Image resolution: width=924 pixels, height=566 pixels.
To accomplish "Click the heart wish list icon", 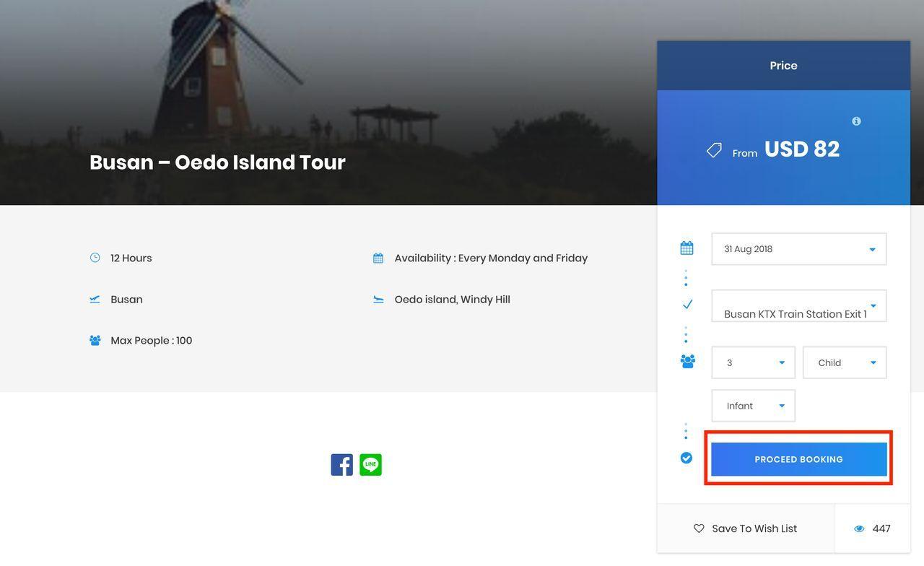I will coord(699,528).
